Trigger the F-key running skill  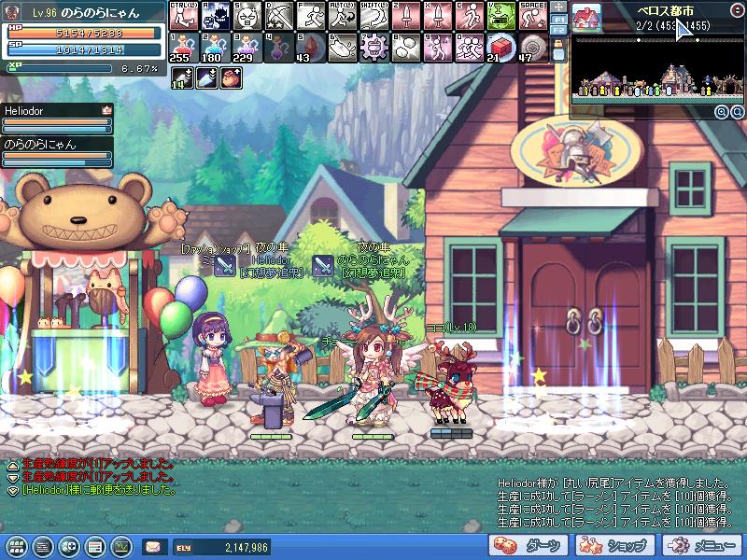311,16
